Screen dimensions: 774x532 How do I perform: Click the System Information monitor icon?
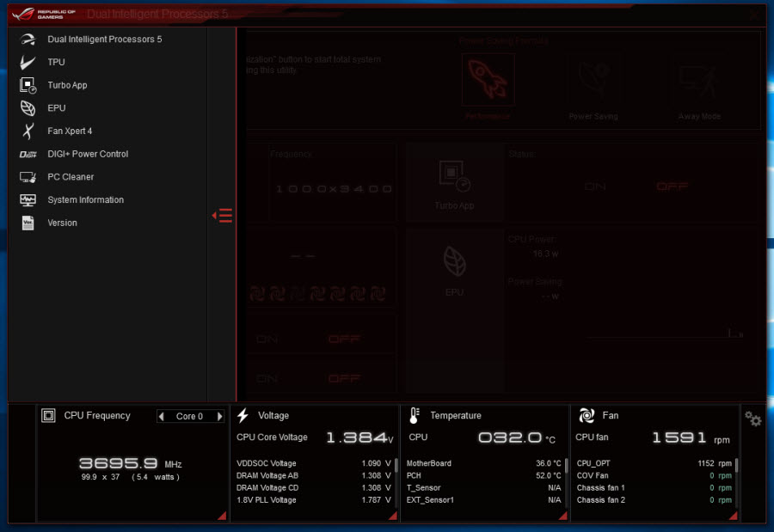click(28, 200)
